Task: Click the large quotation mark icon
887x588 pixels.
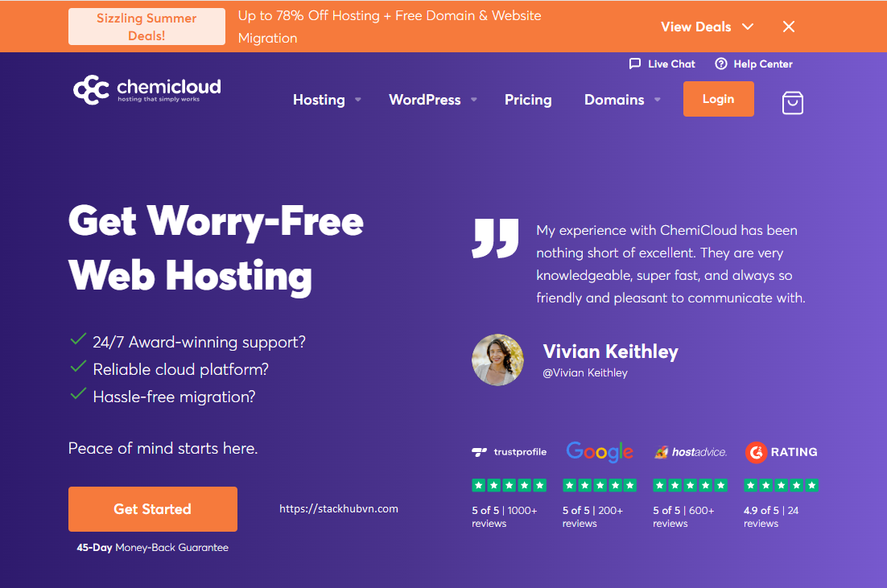Action: point(495,238)
